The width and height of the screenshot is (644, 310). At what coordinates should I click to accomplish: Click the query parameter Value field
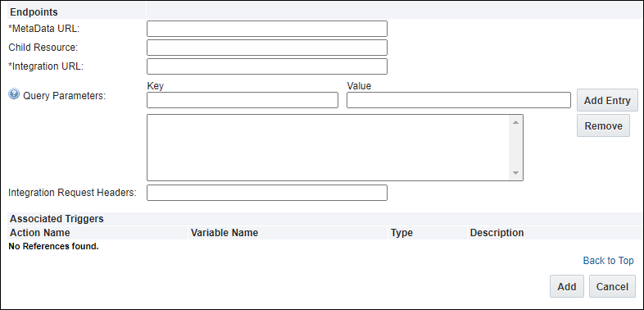pyautogui.click(x=459, y=100)
